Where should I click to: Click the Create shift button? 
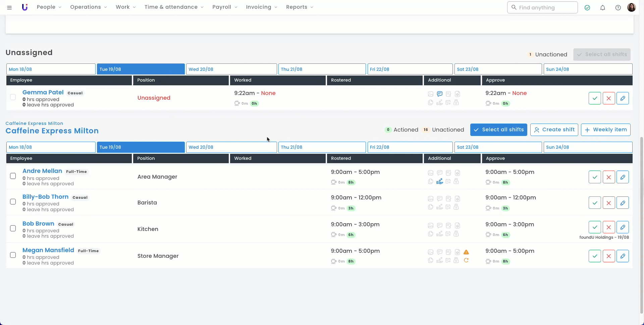pos(554,130)
